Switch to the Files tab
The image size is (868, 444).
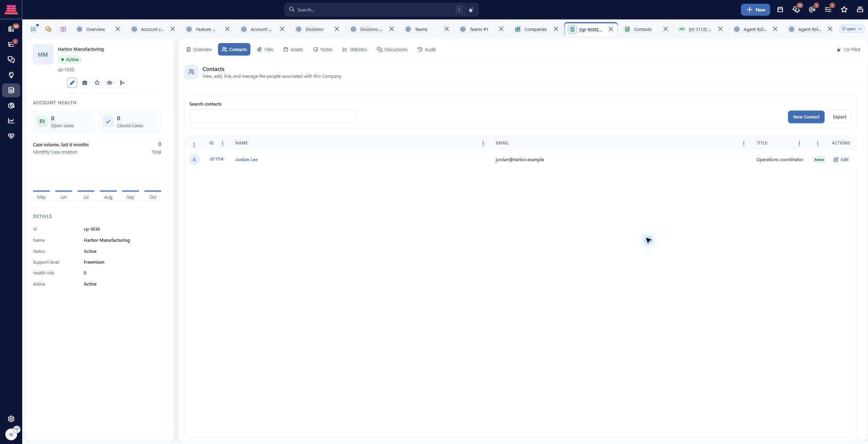265,50
